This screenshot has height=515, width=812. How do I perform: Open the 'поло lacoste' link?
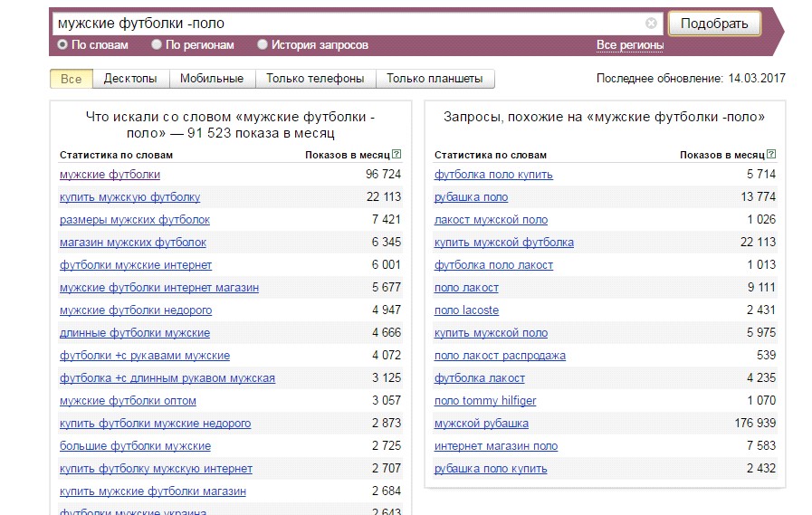point(466,310)
